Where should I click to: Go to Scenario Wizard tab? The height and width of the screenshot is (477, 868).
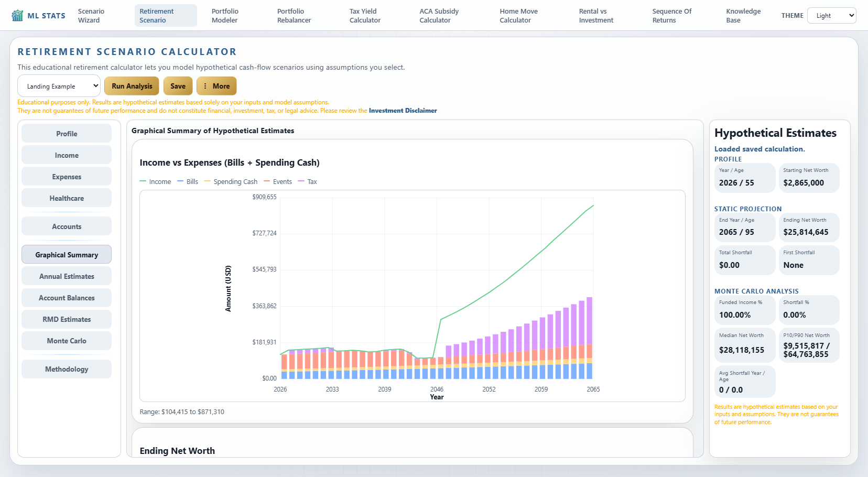(91, 16)
